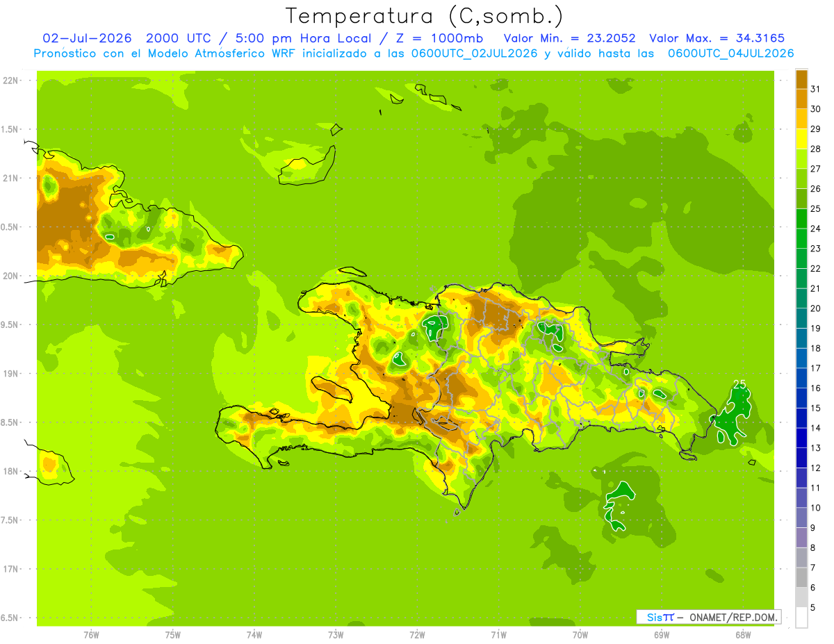The image size is (834, 644).
Task: Click the "72W" longitude axis label
Action: [x=417, y=635]
